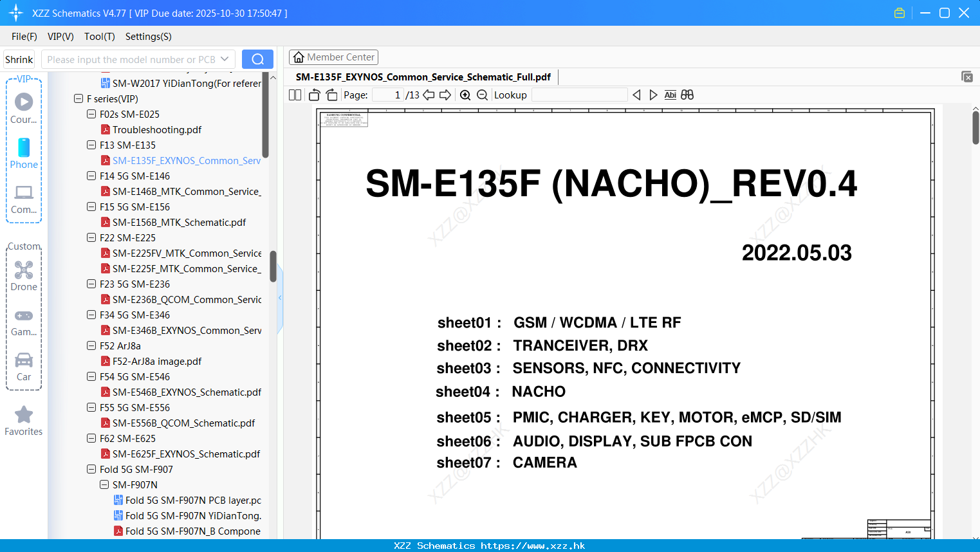The width and height of the screenshot is (980, 552).
Task: Select the SM-E135F schematic PDF tab
Action: point(423,77)
